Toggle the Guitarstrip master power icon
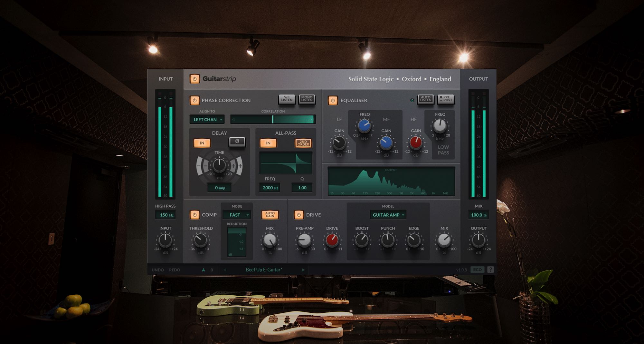 (x=194, y=79)
